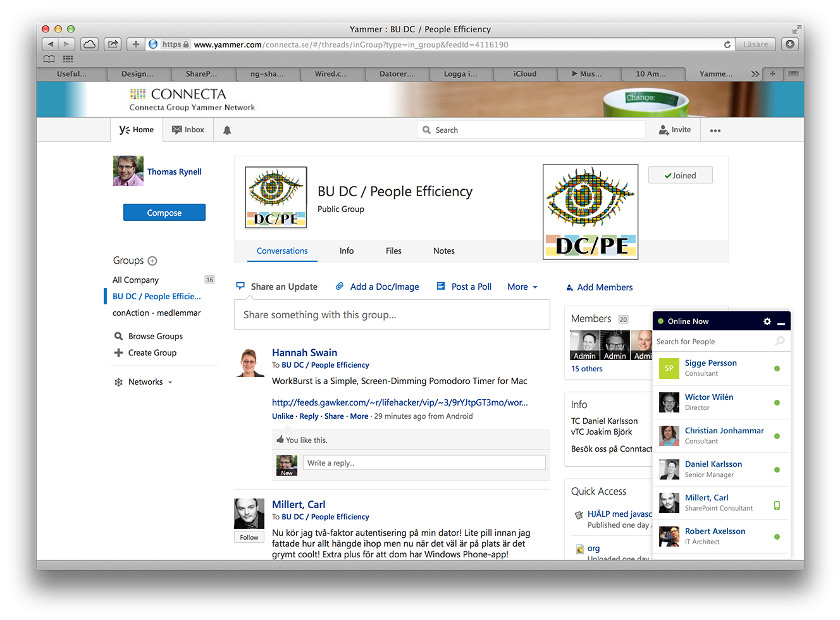Click the Search for People field
Image resolution: width=840 pixels, height=620 pixels.
pos(715,342)
